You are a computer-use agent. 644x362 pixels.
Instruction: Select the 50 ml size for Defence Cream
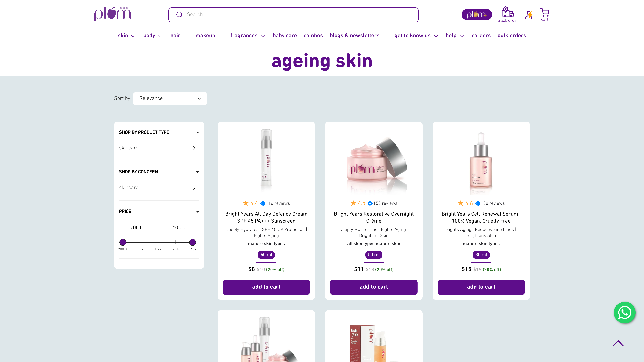pos(266,255)
